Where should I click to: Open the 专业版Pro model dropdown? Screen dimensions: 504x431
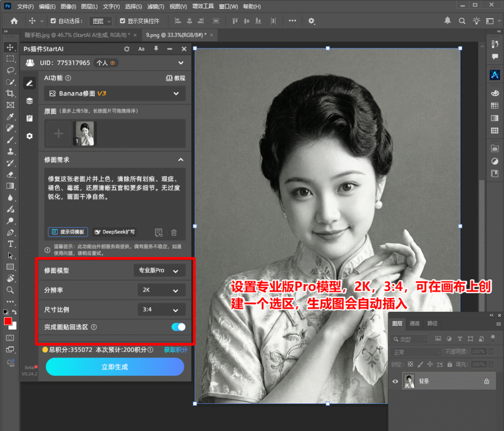(159, 270)
